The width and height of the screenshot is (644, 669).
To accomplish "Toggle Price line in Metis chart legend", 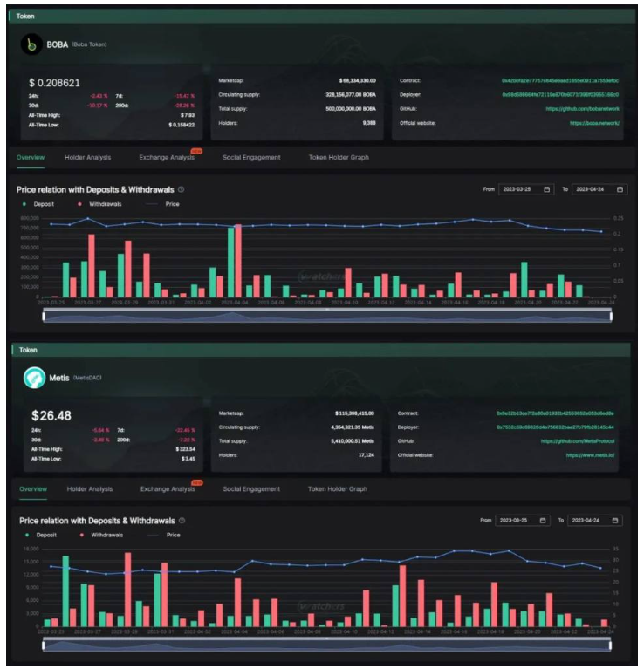I will [x=163, y=535].
